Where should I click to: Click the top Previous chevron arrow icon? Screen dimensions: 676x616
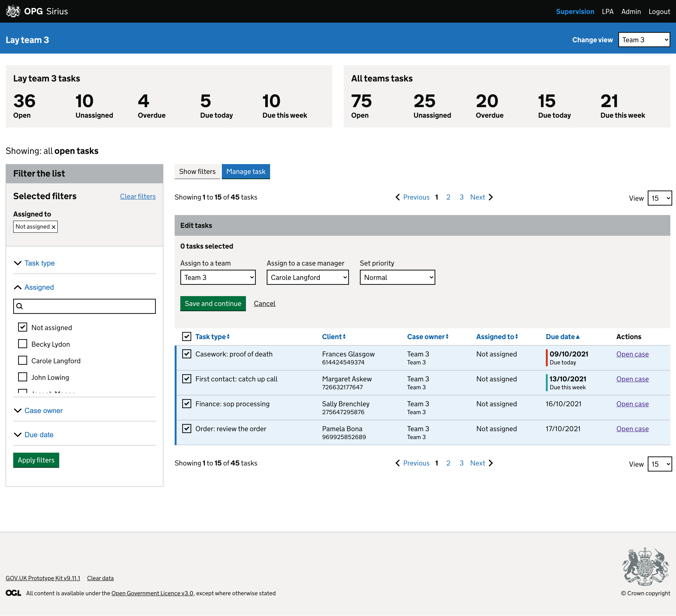coord(398,197)
